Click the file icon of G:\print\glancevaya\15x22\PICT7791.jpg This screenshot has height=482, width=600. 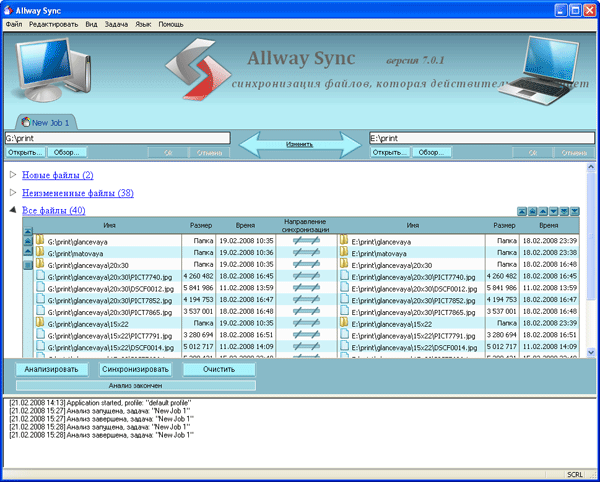(x=40, y=335)
